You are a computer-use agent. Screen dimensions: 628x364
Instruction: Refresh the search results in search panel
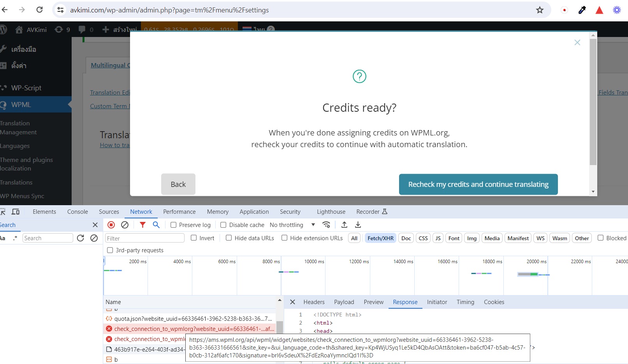[x=81, y=238]
